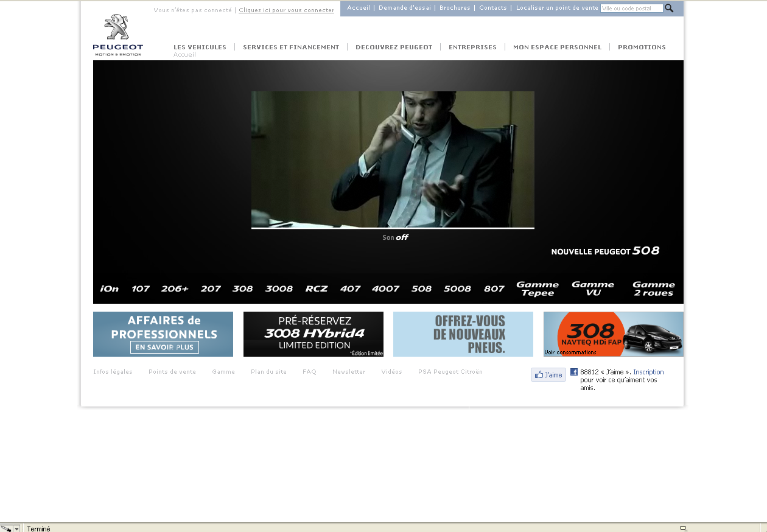This screenshot has height=532, width=767.
Task: Select the 107 model
Action: (141, 289)
